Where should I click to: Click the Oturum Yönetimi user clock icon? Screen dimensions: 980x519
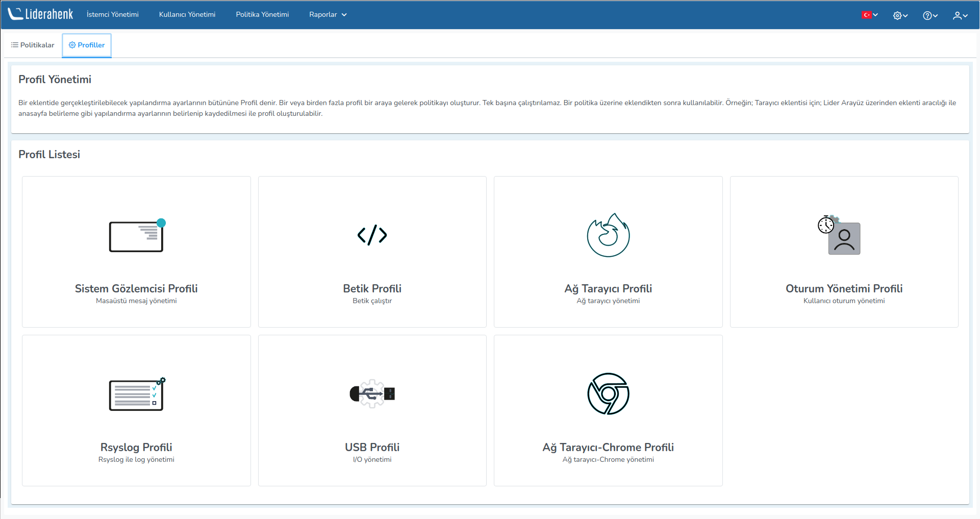click(839, 235)
